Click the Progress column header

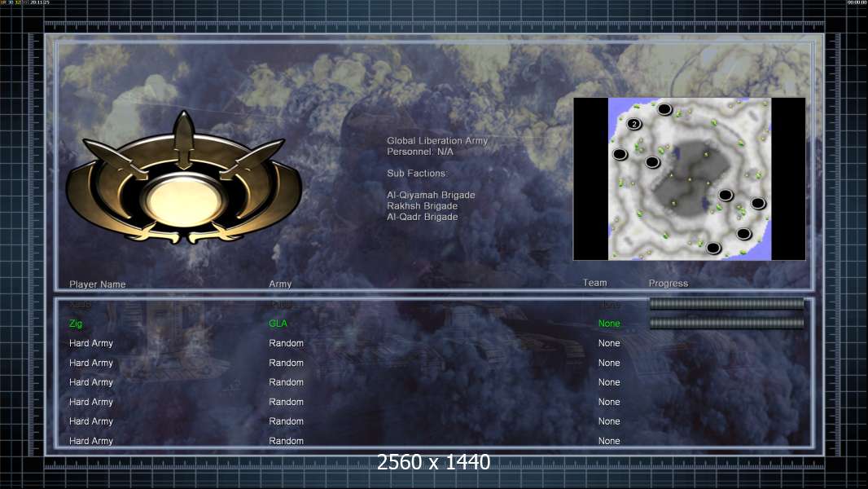(x=669, y=283)
